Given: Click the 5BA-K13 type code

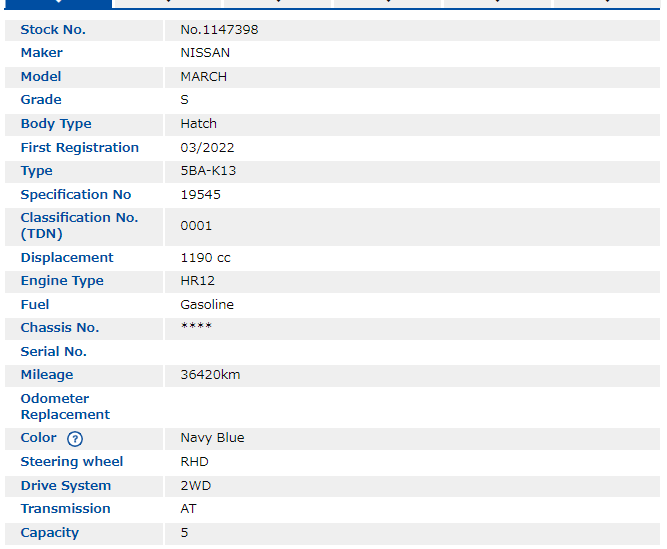Looking at the screenshot, I should pos(208,171).
